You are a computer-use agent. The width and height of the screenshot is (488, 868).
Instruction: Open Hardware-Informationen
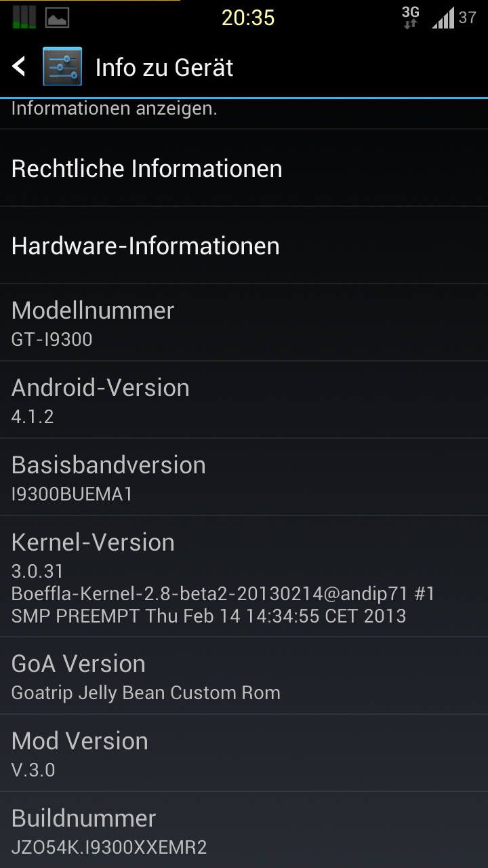pos(244,245)
